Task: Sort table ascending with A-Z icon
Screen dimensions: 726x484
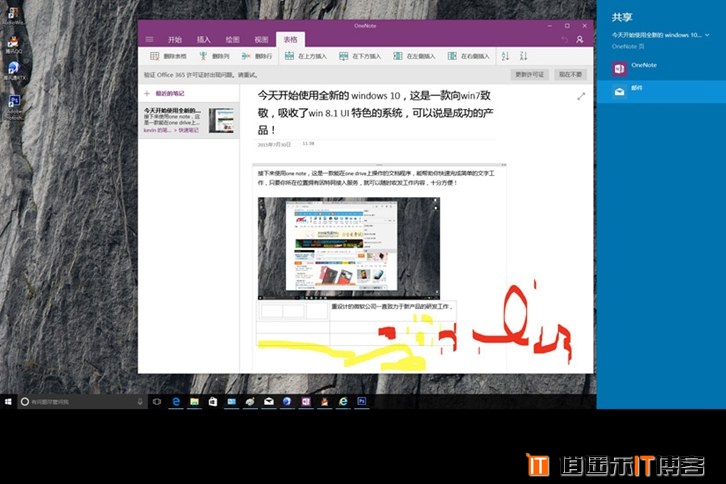Action: (x=505, y=56)
